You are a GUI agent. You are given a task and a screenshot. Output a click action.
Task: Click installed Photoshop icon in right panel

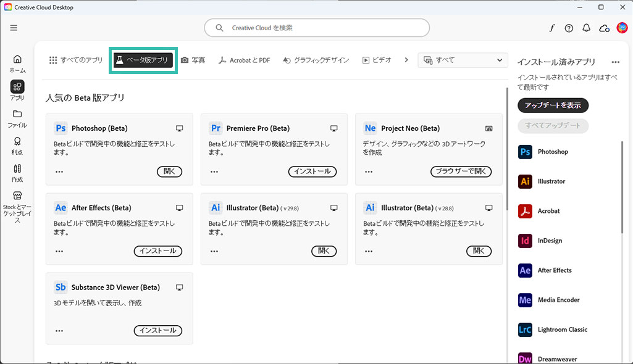coord(525,152)
